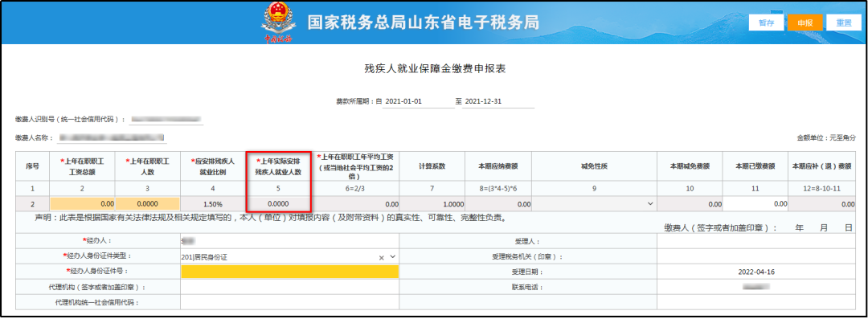Focus the yellow 经办人身份证件号 field
Screen dimensions: 868x319
click(289, 272)
